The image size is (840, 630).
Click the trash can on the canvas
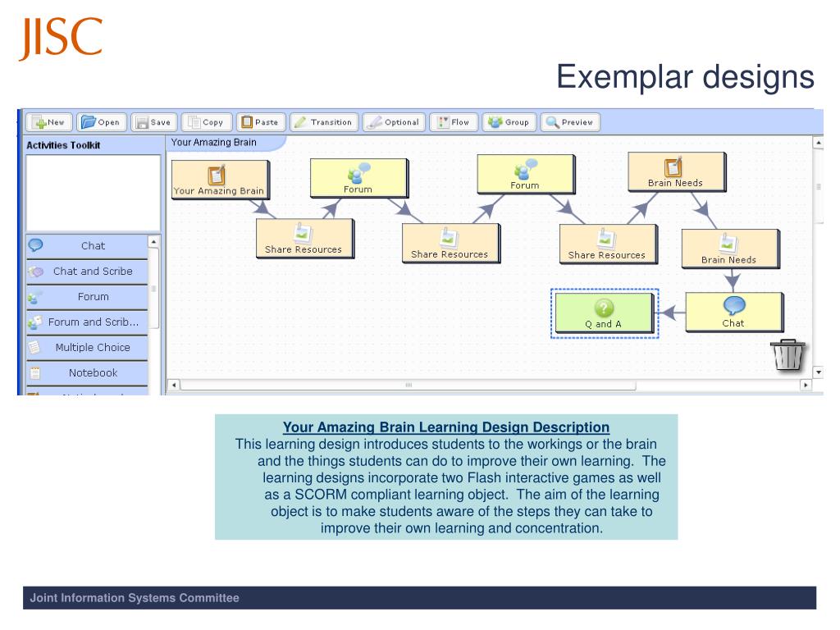pyautogui.click(x=788, y=354)
